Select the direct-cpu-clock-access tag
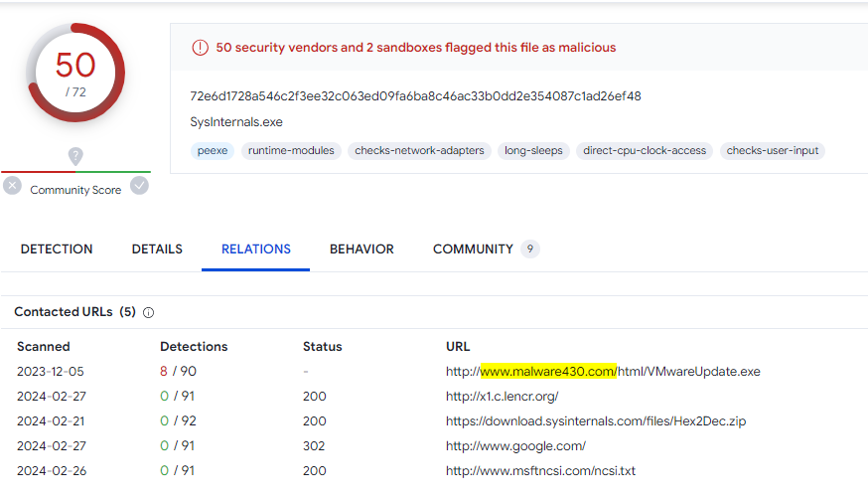This screenshot has width=868, height=499. tap(645, 151)
